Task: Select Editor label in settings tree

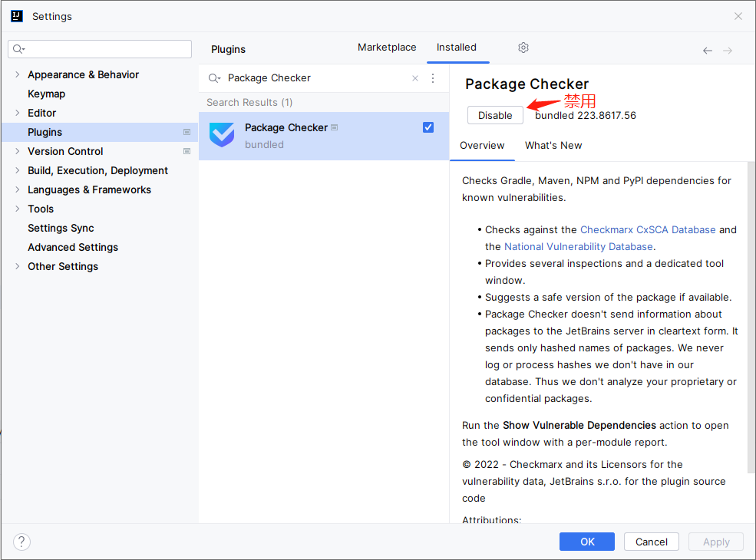Action: (42, 113)
